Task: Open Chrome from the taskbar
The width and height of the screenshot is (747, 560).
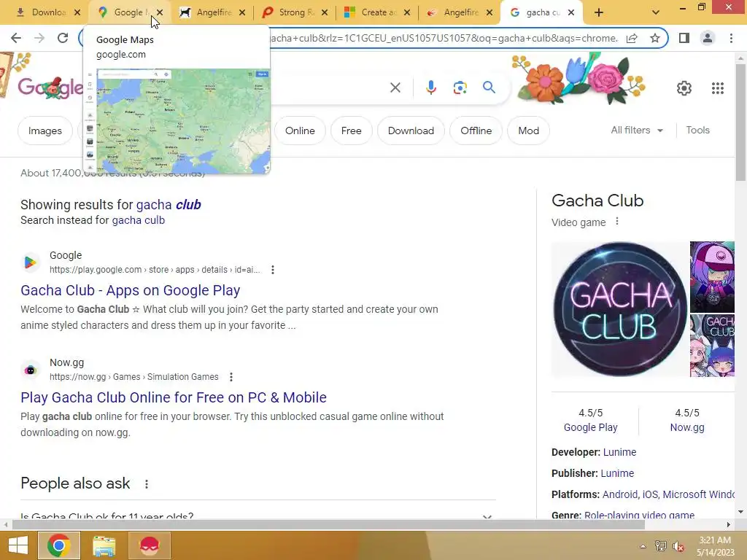Action: 58,545
